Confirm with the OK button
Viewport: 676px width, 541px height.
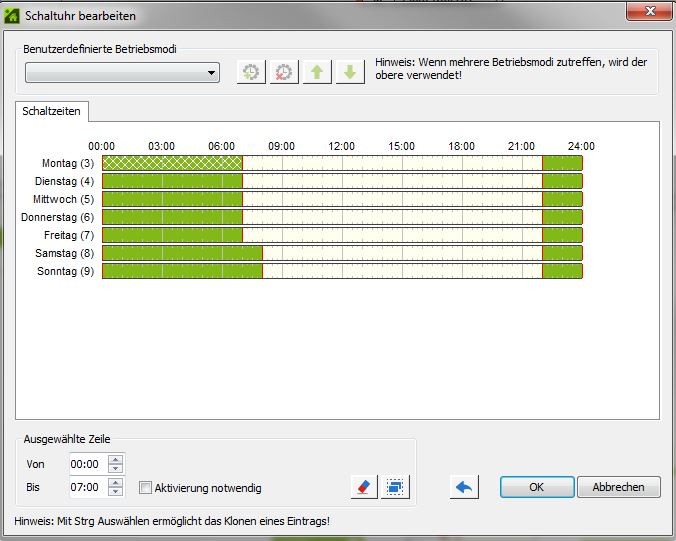click(537, 487)
